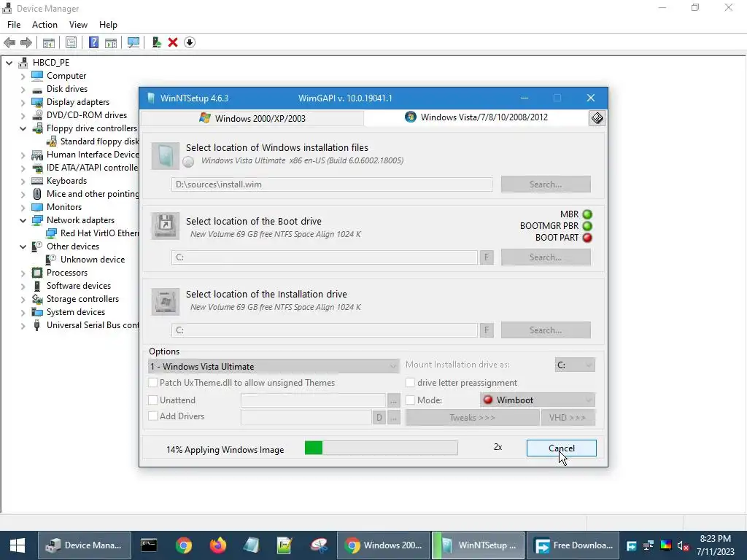747x560 pixels.
Task: Collapse the Other devices node
Action: pyautogui.click(x=23, y=246)
